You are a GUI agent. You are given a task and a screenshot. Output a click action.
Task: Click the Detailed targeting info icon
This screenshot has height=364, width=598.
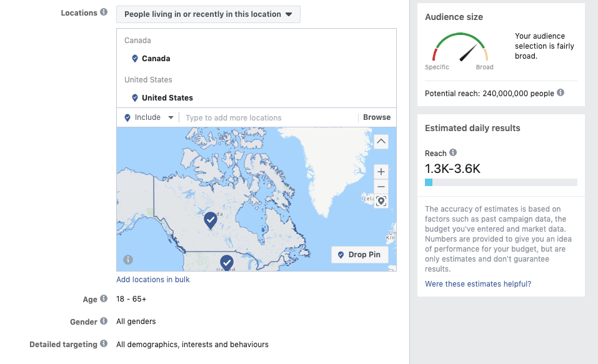[x=104, y=343]
